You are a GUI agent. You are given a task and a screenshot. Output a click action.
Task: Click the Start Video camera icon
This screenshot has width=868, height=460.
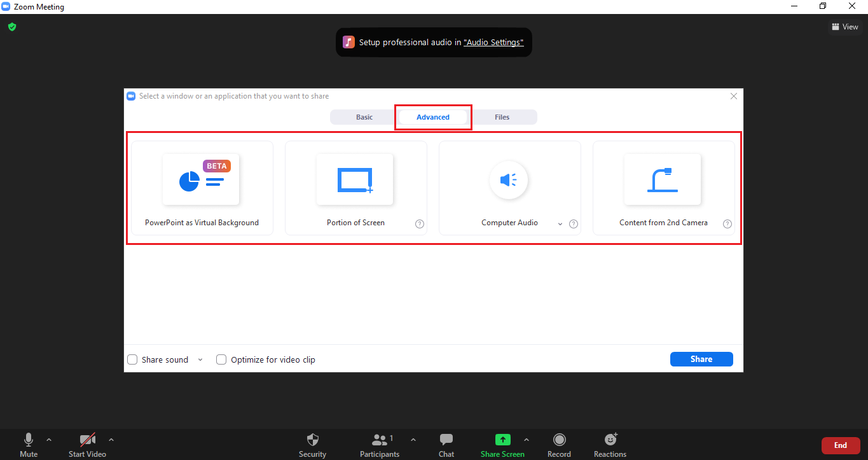pyautogui.click(x=87, y=440)
